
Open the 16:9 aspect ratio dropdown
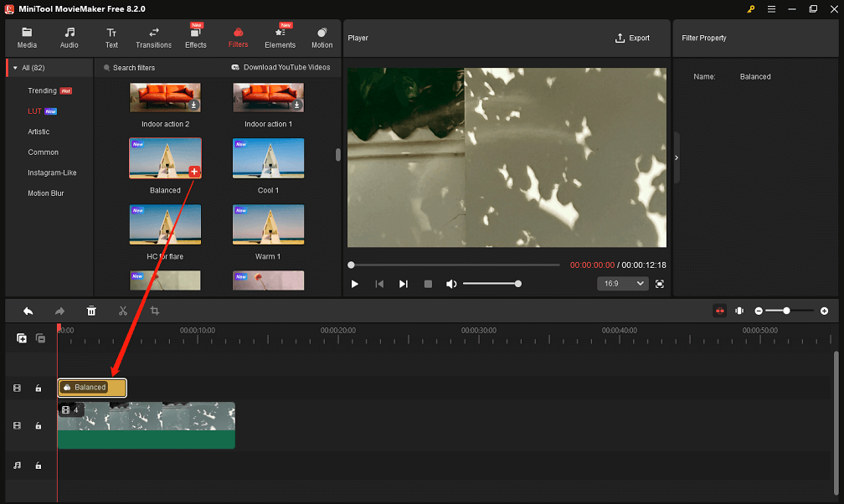pyautogui.click(x=623, y=284)
